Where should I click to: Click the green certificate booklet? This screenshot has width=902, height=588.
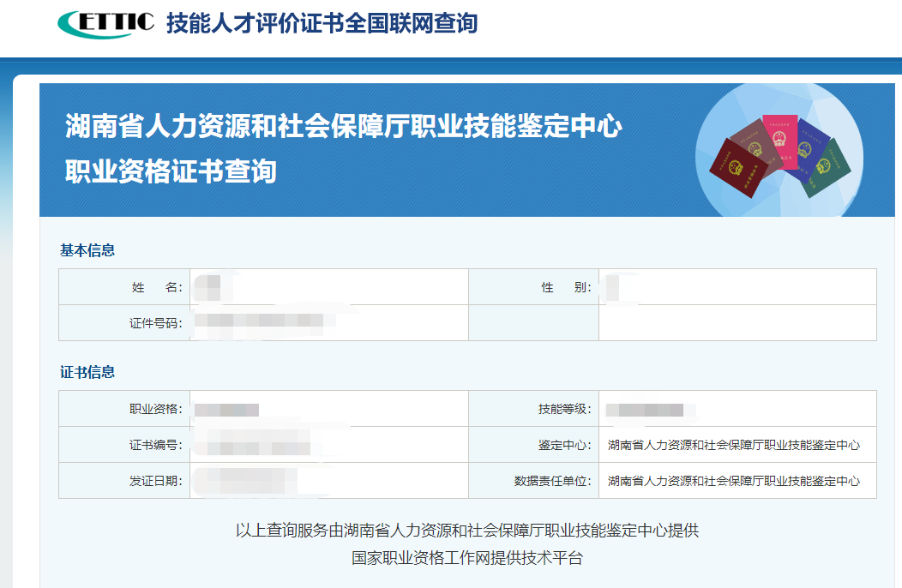[x=827, y=166]
